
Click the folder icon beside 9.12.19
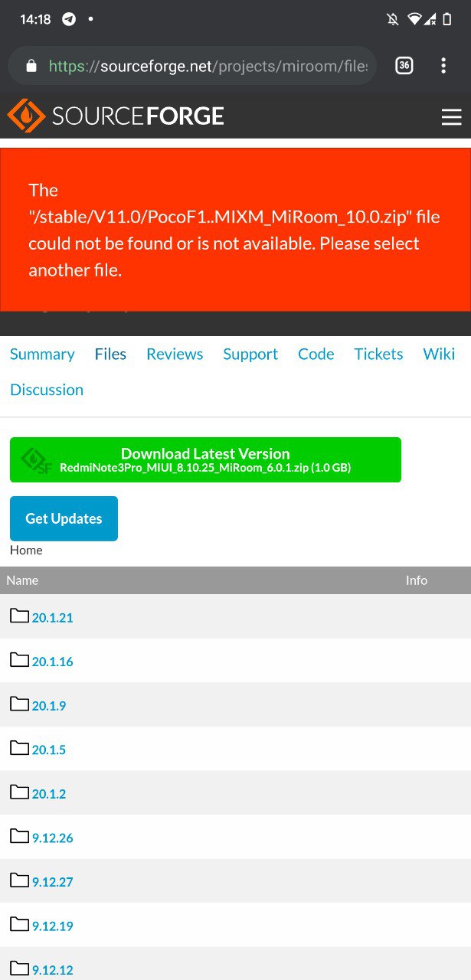19,924
